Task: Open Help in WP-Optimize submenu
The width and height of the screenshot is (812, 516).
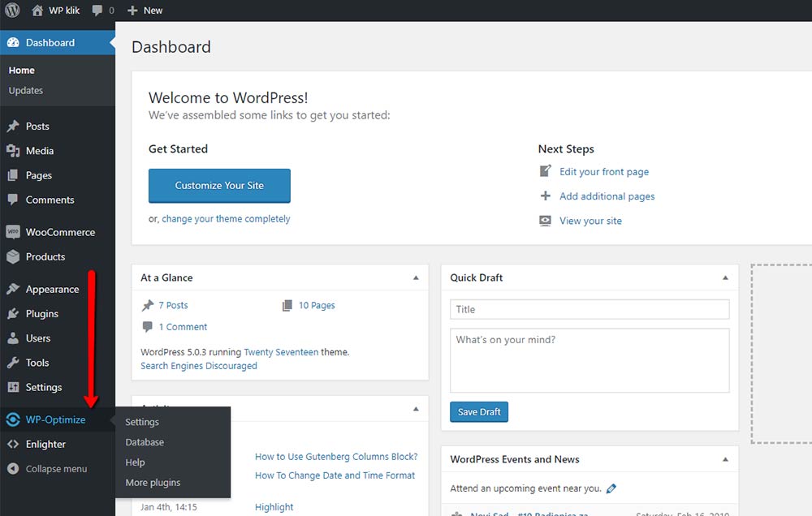Action: 135,462
